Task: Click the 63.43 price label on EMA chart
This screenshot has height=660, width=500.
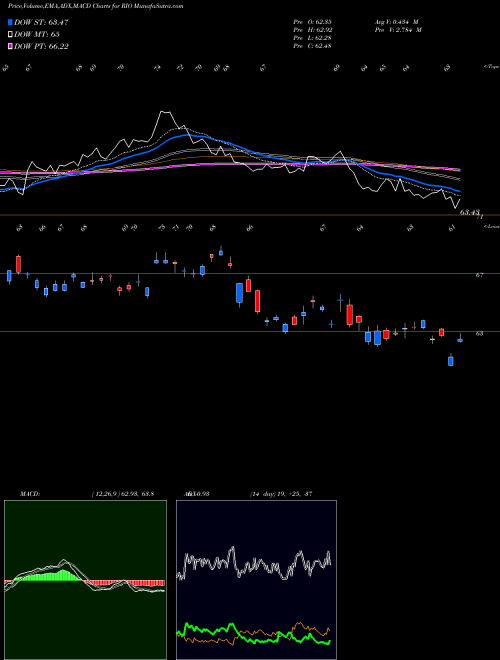Action: (x=469, y=213)
